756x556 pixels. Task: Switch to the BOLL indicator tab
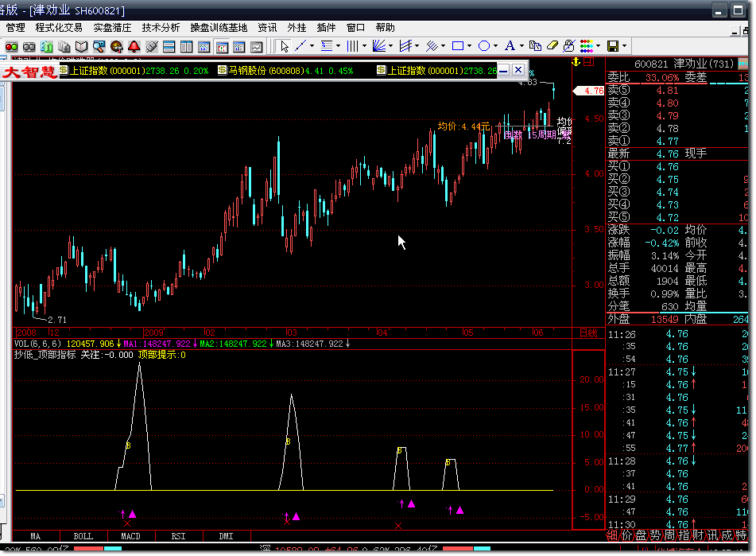[83, 536]
